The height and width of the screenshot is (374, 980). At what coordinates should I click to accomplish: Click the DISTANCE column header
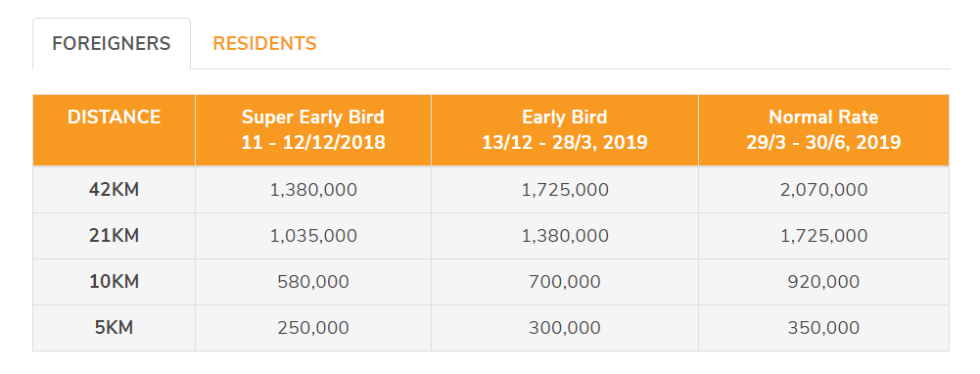(x=114, y=117)
